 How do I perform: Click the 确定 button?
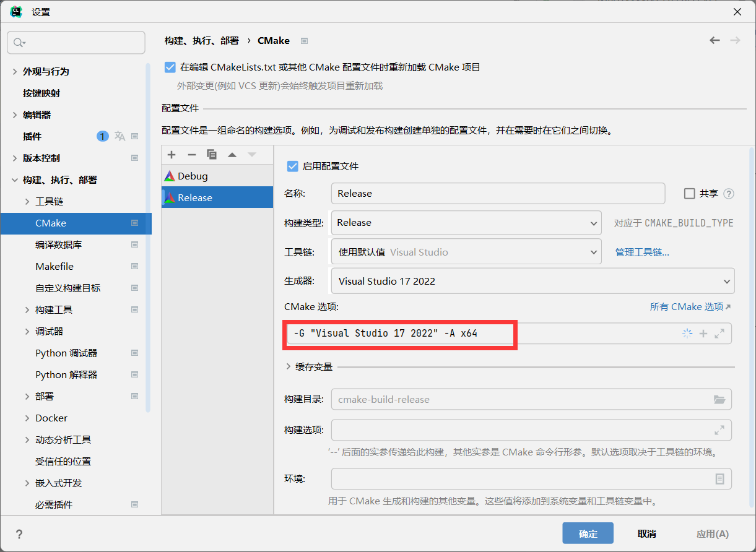point(588,533)
